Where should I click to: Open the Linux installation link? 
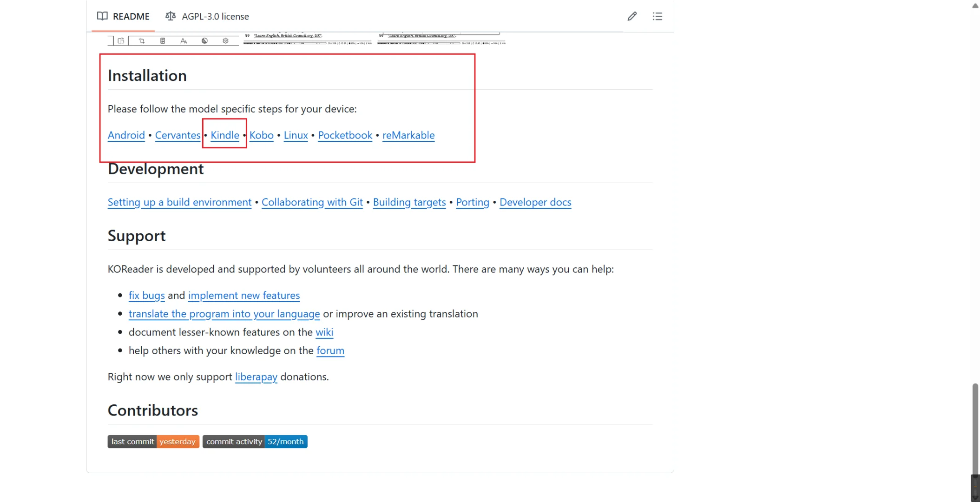point(296,135)
